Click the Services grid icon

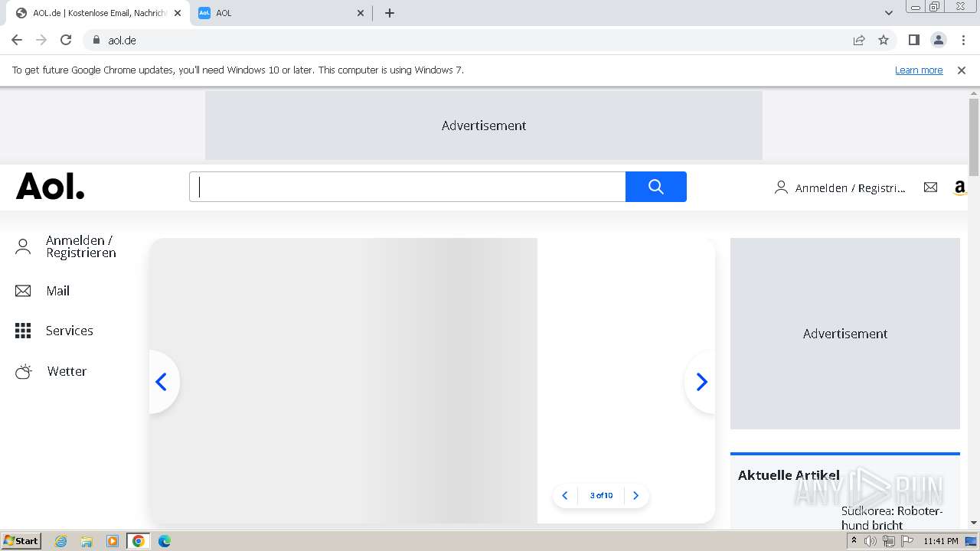click(23, 331)
